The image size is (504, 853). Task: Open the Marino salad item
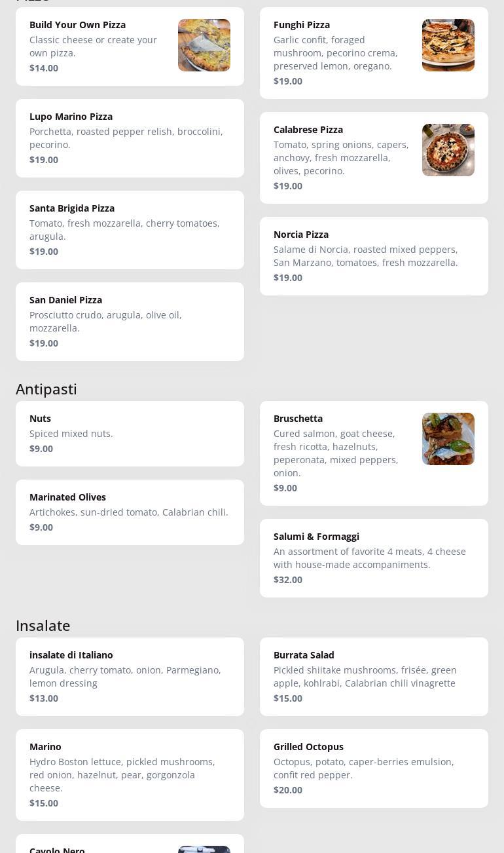pyautogui.click(x=130, y=775)
